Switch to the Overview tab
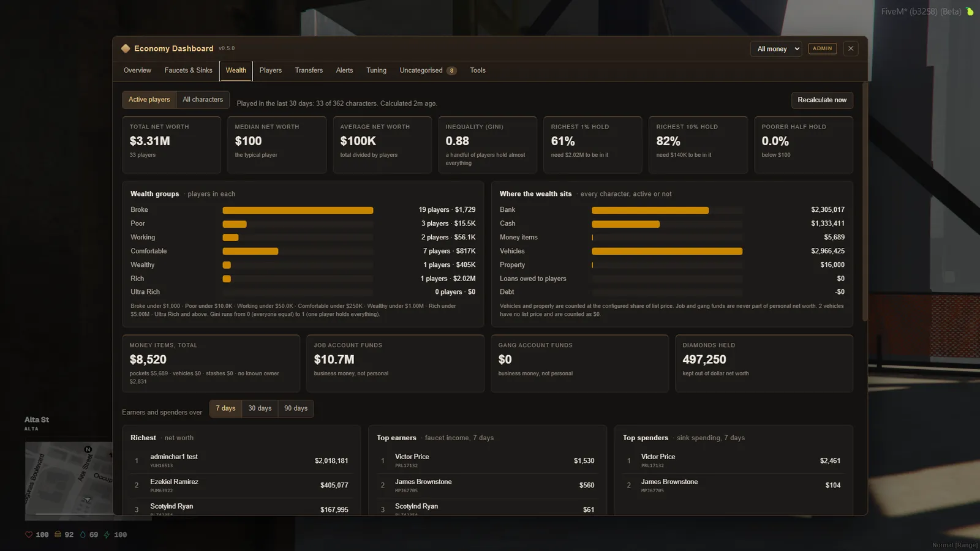The image size is (980, 551). (137, 70)
